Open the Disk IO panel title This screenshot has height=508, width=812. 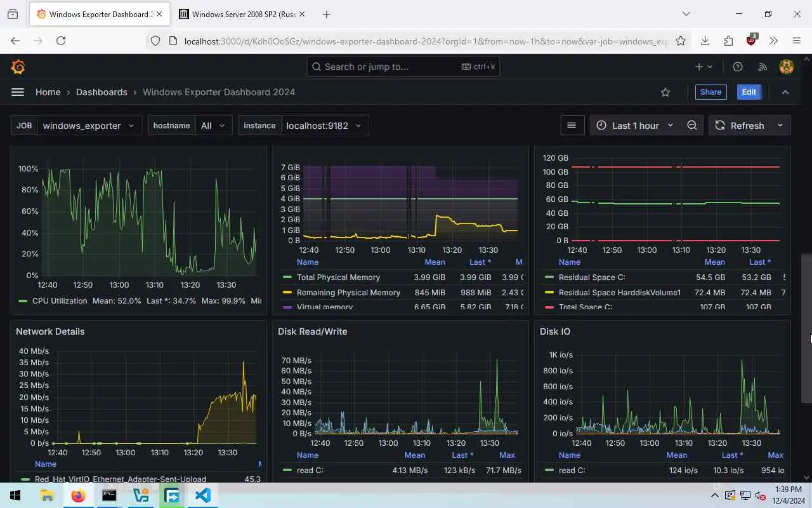pyautogui.click(x=555, y=331)
